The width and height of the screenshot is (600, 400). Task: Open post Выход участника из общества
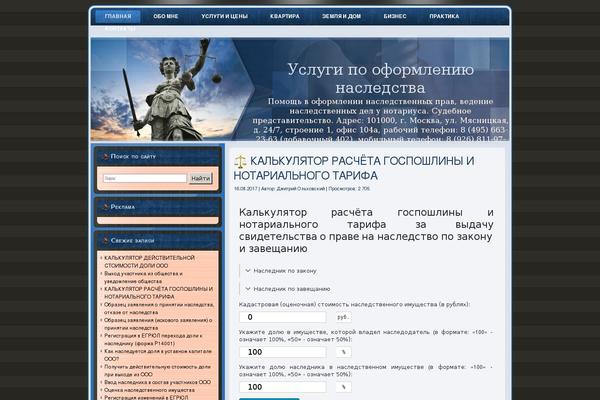click(143, 278)
